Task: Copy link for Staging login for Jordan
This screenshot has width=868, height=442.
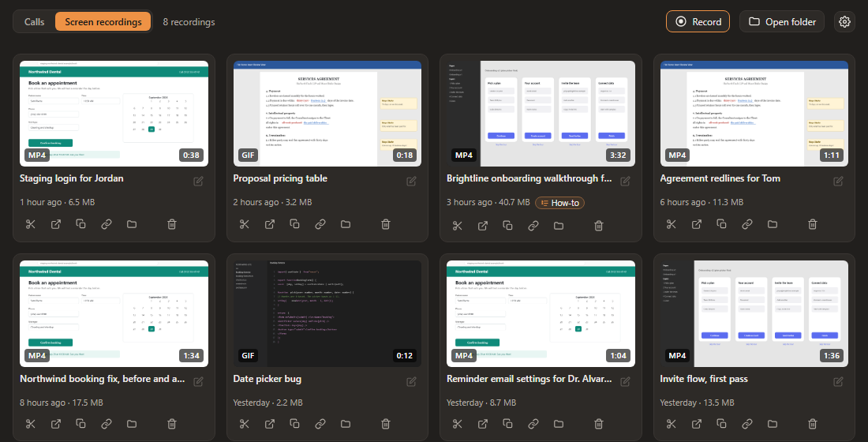Action: (107, 224)
